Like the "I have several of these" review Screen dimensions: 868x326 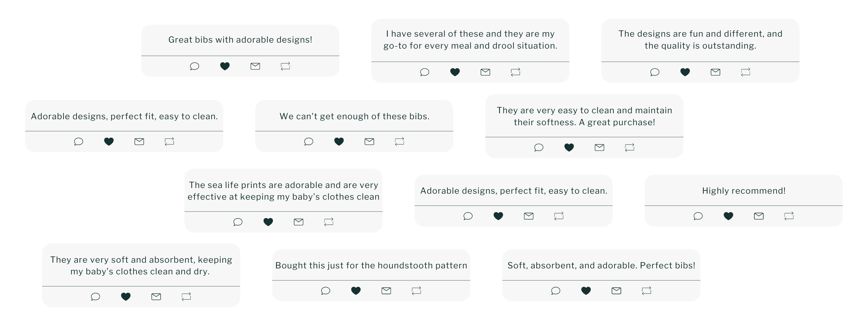[455, 72]
